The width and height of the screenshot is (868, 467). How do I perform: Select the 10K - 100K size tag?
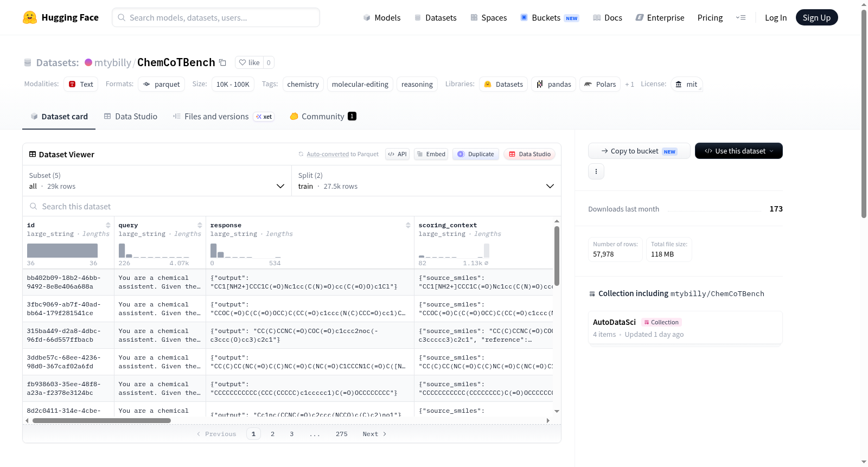pyautogui.click(x=233, y=84)
